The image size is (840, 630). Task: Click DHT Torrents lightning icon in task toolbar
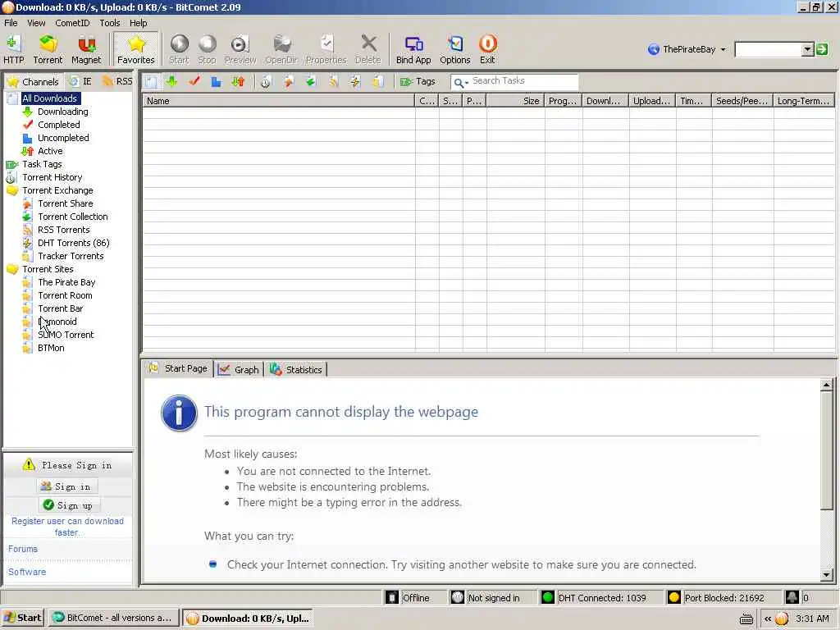click(x=355, y=81)
